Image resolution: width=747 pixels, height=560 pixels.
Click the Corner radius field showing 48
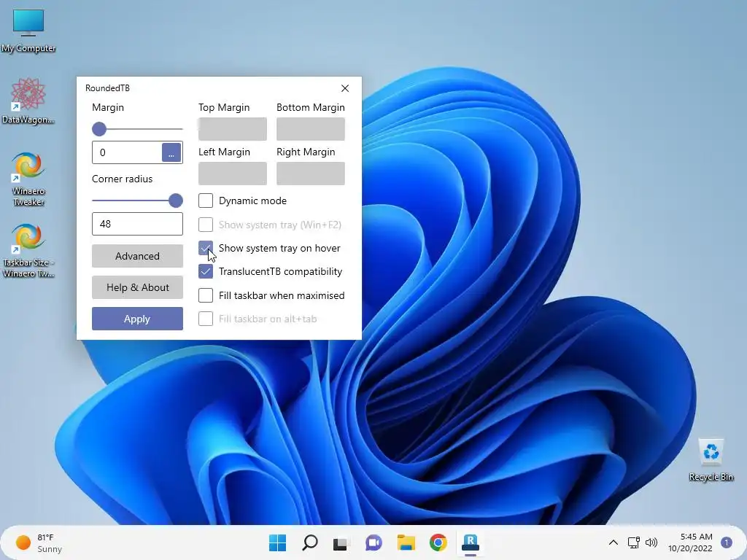click(137, 224)
